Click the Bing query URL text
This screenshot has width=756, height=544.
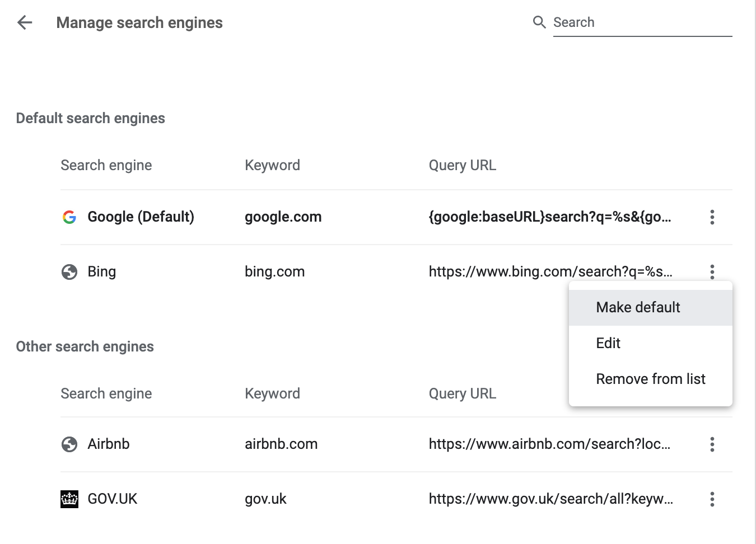[550, 272]
